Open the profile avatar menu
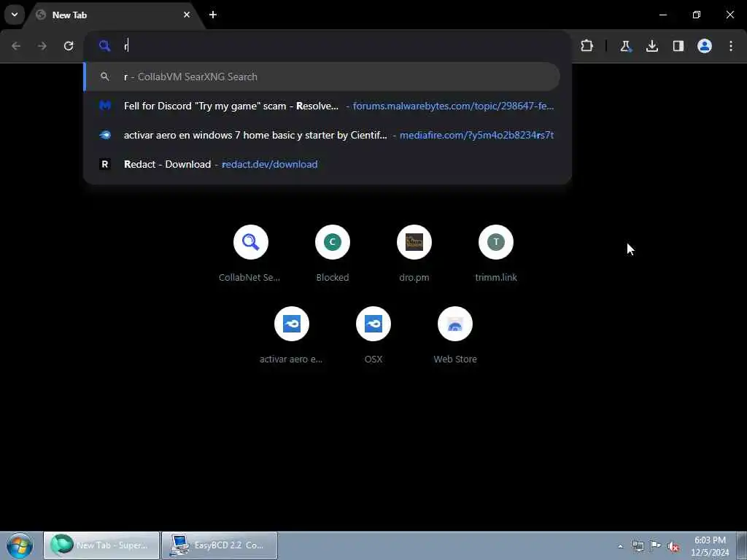Viewport: 747px width, 560px height. (705, 46)
